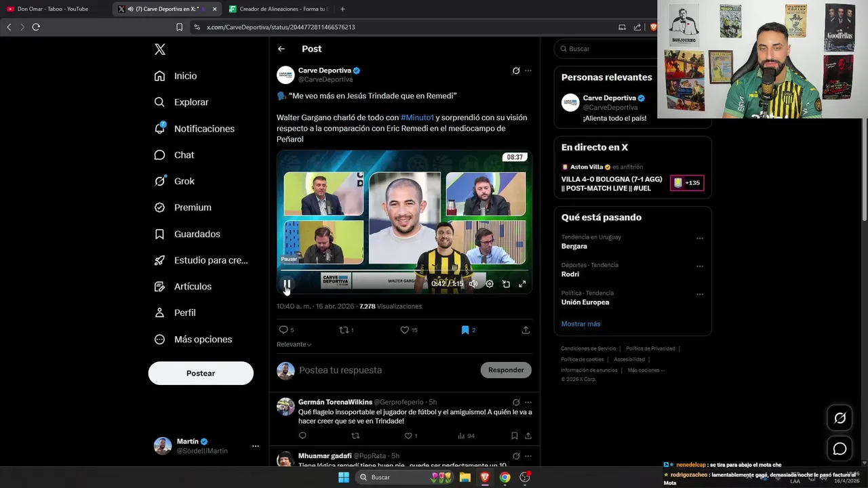Image resolution: width=868 pixels, height=488 pixels.
Task: Reload the page
Action: click(x=36, y=27)
